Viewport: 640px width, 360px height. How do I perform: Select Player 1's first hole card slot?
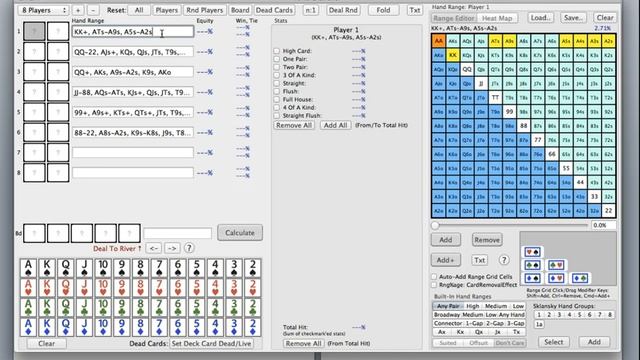(34, 31)
